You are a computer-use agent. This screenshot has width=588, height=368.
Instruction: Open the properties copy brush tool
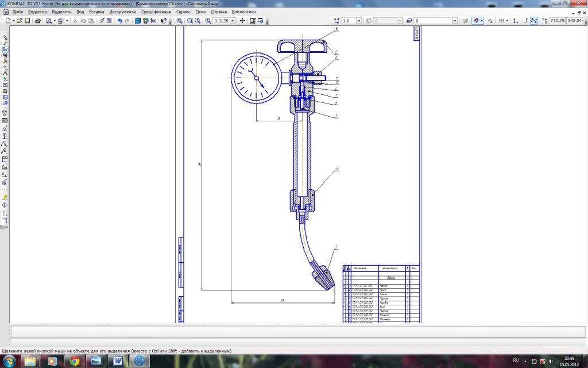pos(101,21)
